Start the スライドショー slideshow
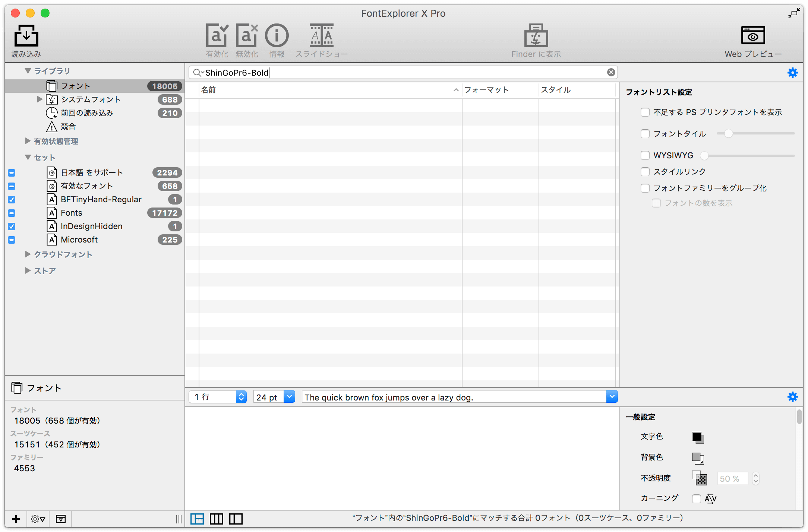This screenshot has width=808, height=532. pos(321,36)
